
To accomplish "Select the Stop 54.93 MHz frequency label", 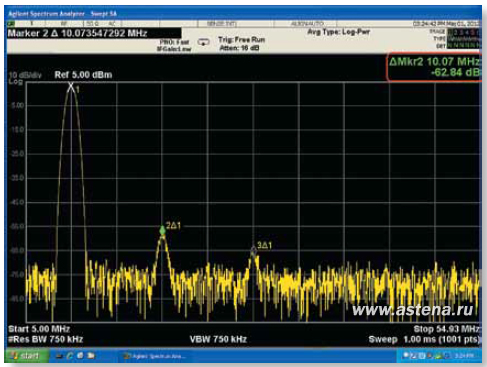I will (x=447, y=329).
